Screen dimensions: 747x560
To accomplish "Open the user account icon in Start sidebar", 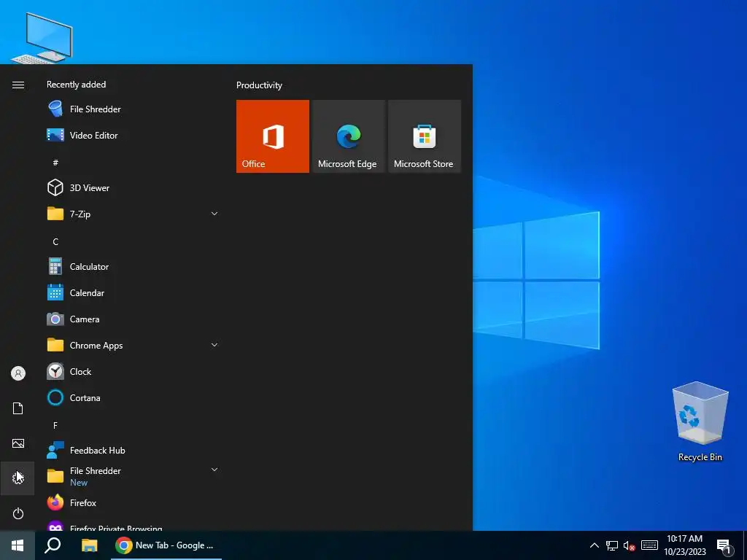I will 18,373.
